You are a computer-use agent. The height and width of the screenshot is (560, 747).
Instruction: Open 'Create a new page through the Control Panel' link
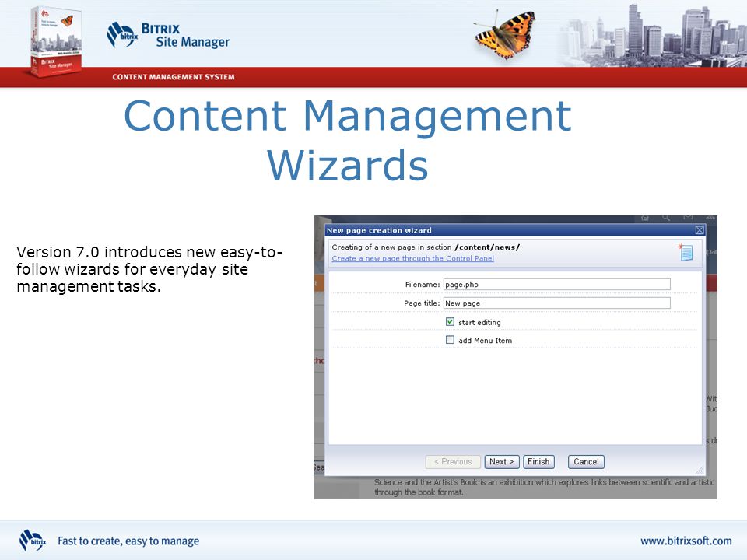click(x=412, y=258)
